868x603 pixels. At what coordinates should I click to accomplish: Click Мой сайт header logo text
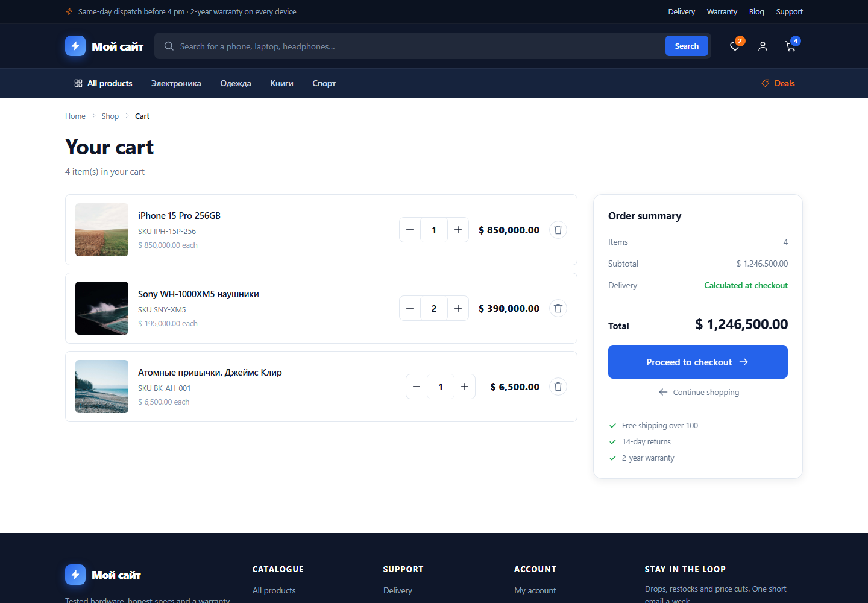(x=118, y=46)
